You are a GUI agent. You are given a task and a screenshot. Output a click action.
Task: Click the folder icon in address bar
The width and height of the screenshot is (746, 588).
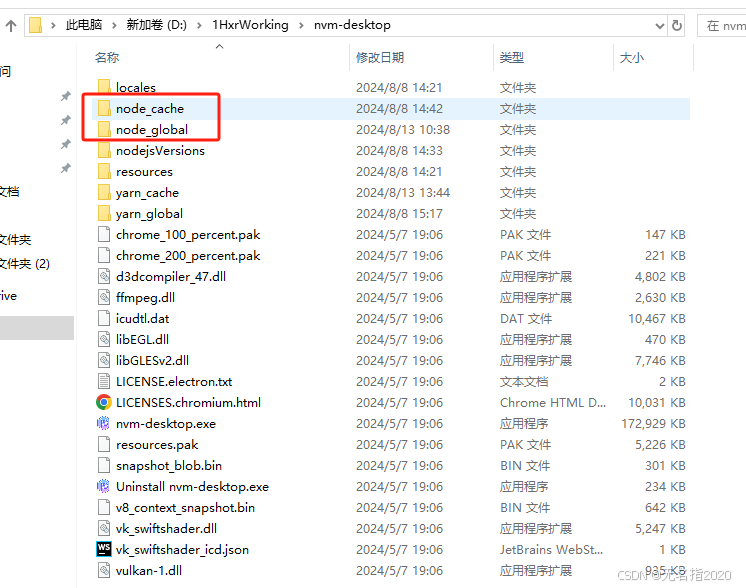[35, 25]
